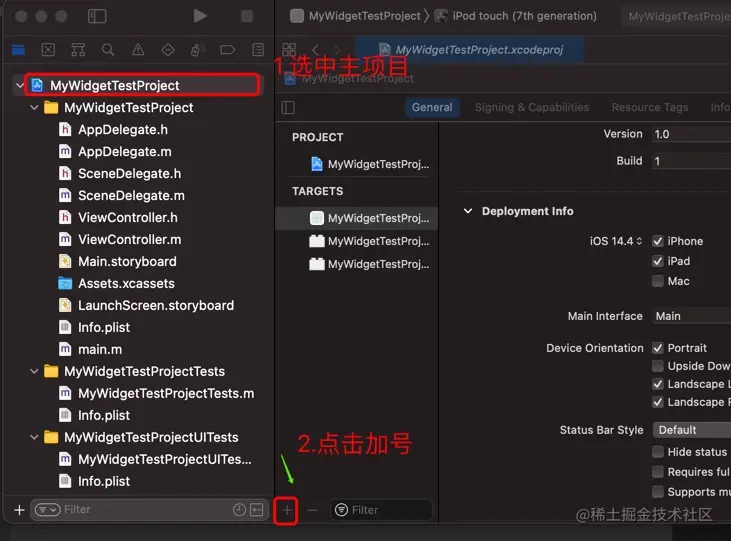Open navigator filter options menu
This screenshot has width=731, height=541.
[x=48, y=510]
